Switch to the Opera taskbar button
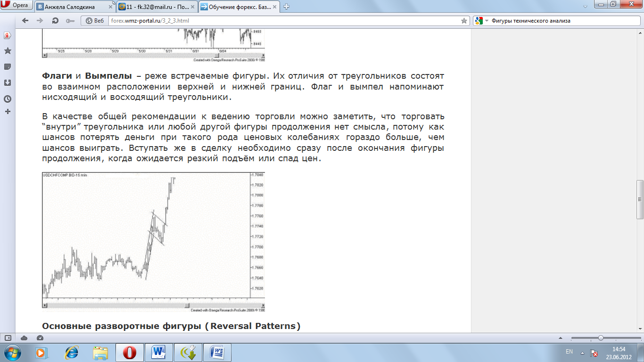644x362 pixels. pyautogui.click(x=130, y=352)
